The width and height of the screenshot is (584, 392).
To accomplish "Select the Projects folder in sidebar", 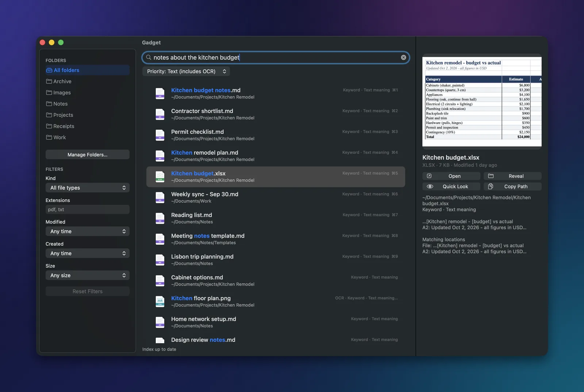I will click(88, 115).
